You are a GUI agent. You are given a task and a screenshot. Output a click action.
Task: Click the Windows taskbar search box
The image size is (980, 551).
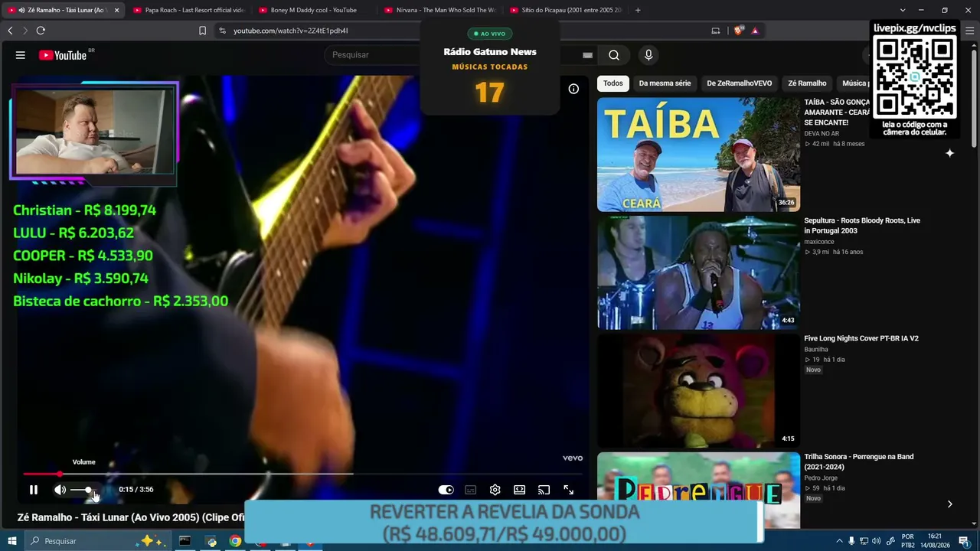pos(98,541)
